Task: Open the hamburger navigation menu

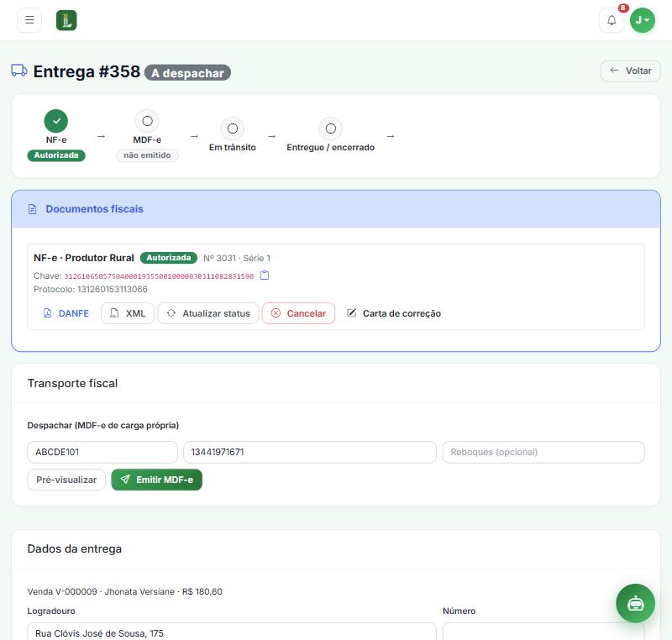Action: (29, 20)
